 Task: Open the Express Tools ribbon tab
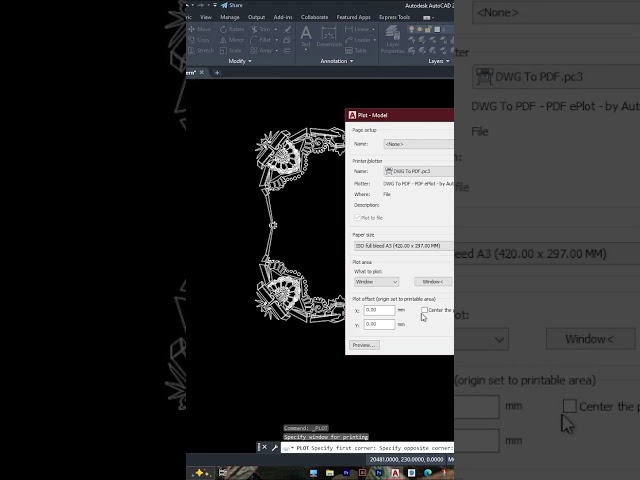[394, 17]
